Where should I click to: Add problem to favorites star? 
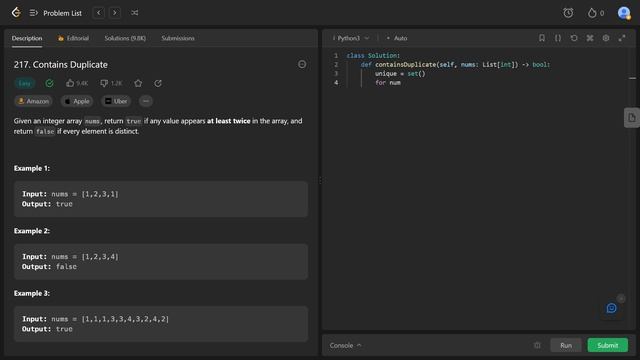coord(138,83)
